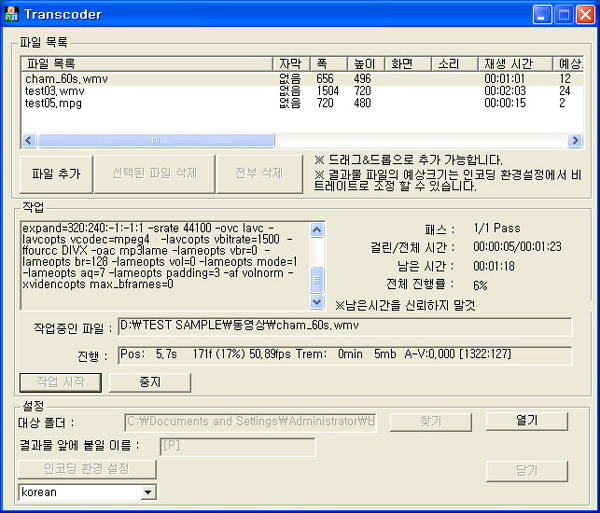Select the test03.wmv file row

(x=302, y=91)
